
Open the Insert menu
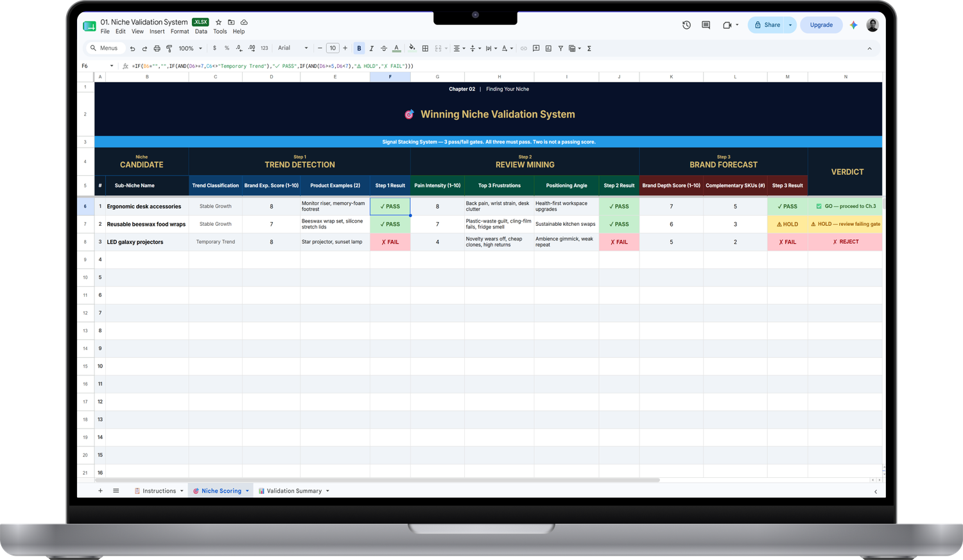[x=157, y=31]
